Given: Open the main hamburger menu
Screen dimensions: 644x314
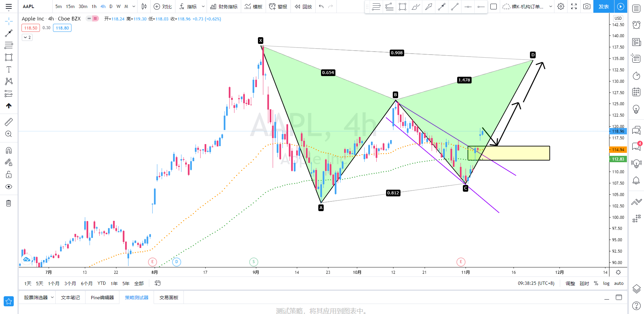Looking at the screenshot, I should pyautogui.click(x=9, y=6).
